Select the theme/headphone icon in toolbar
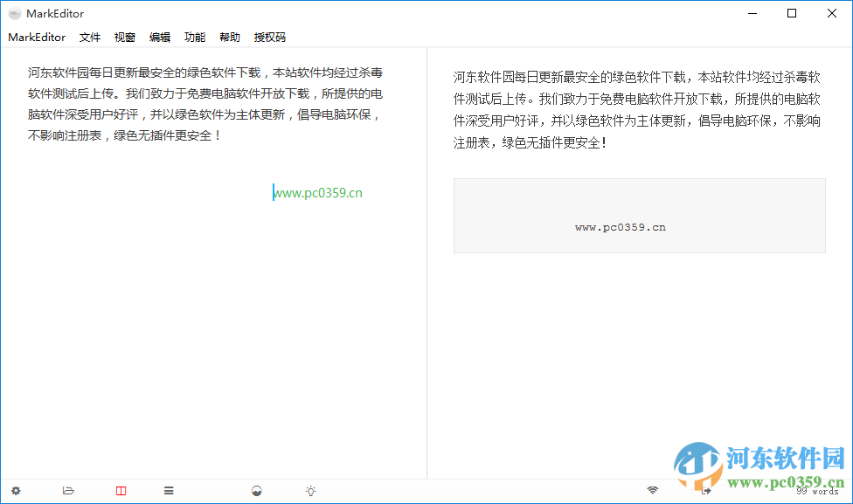This screenshot has height=504, width=853. coord(256,491)
